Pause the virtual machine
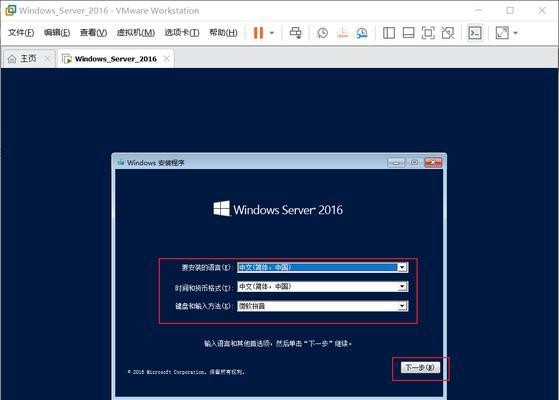The width and height of the screenshot is (559, 400). tap(258, 33)
